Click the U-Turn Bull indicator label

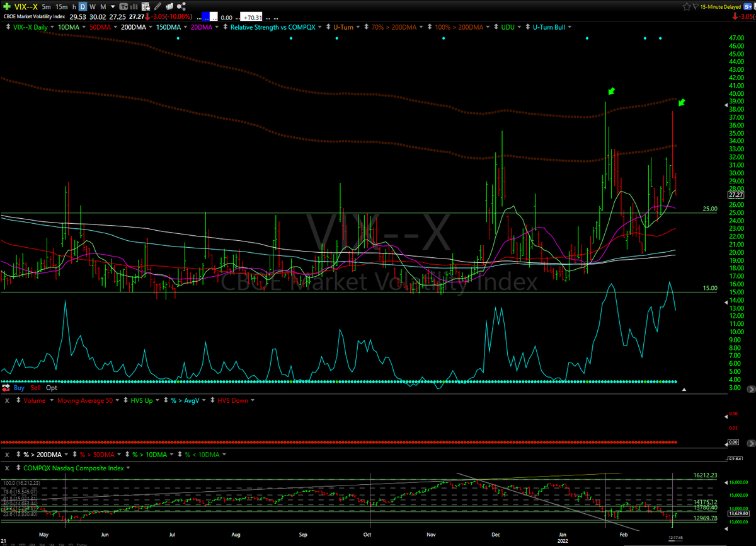(549, 28)
